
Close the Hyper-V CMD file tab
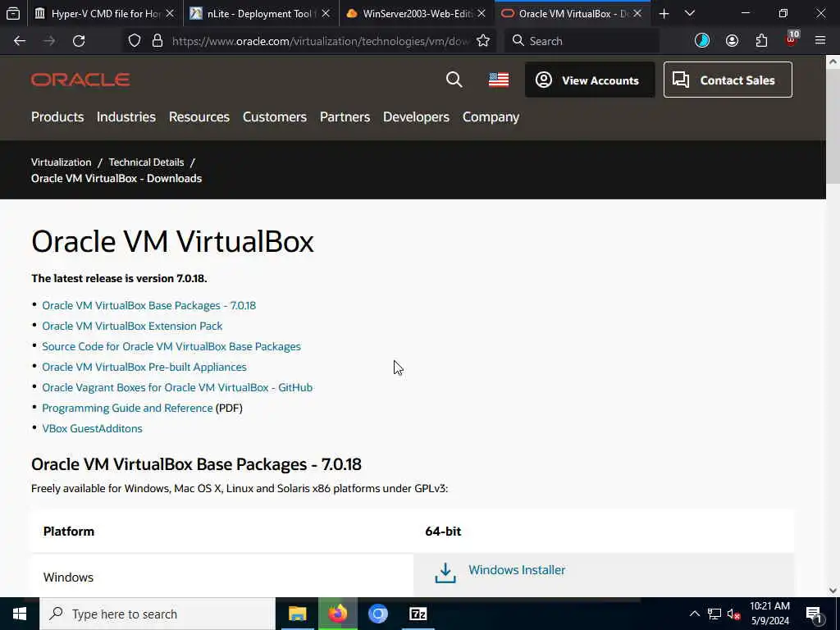[170, 13]
